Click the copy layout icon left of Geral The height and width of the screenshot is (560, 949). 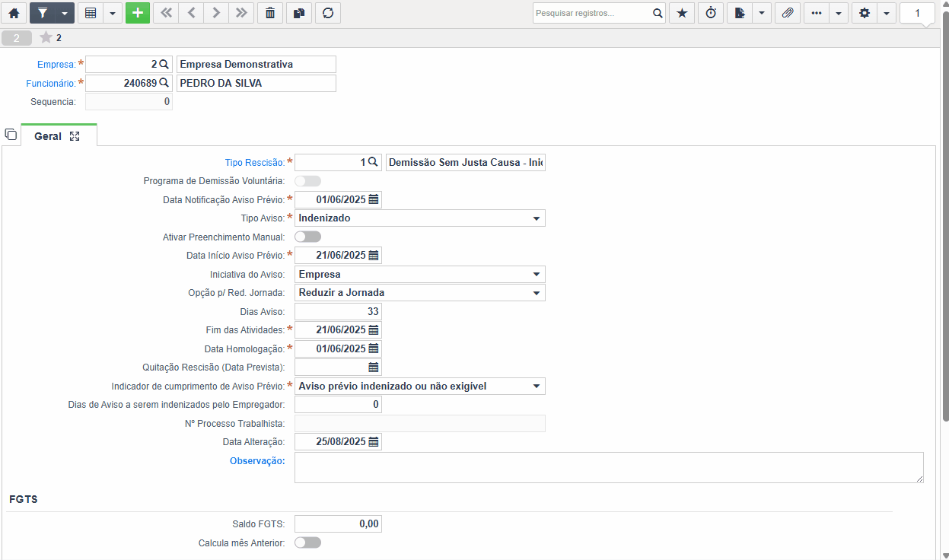point(11,135)
